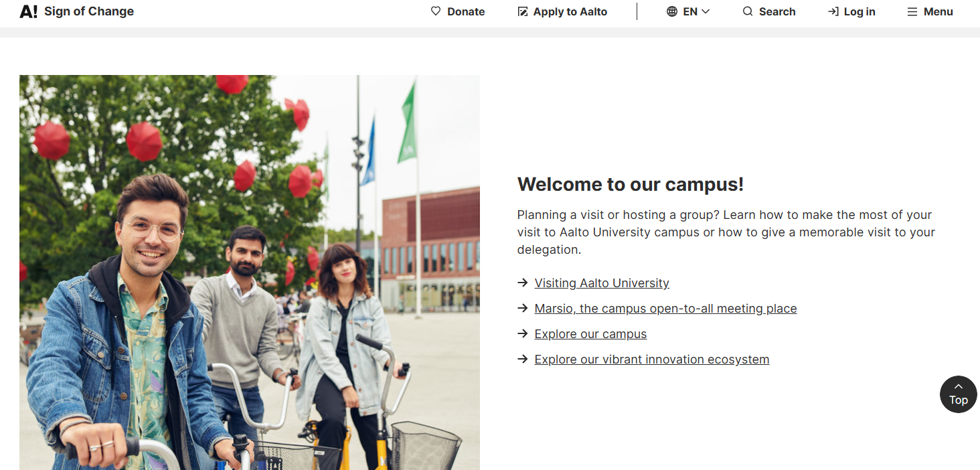980x470 pixels.
Task: Click the magnifying glass search icon
Action: [x=748, y=11]
